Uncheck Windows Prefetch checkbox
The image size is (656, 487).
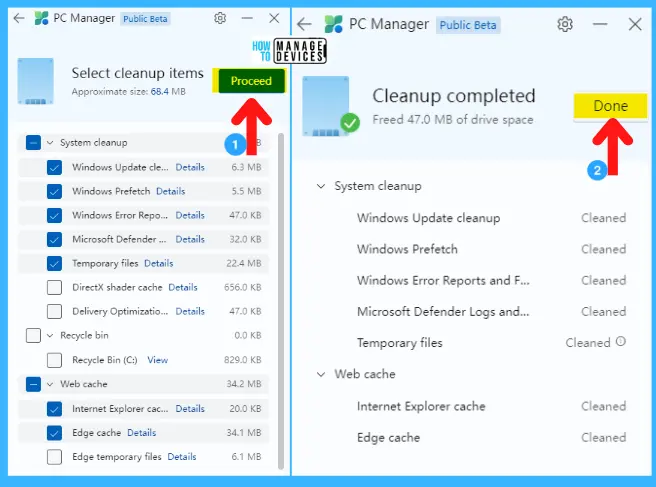[54, 191]
